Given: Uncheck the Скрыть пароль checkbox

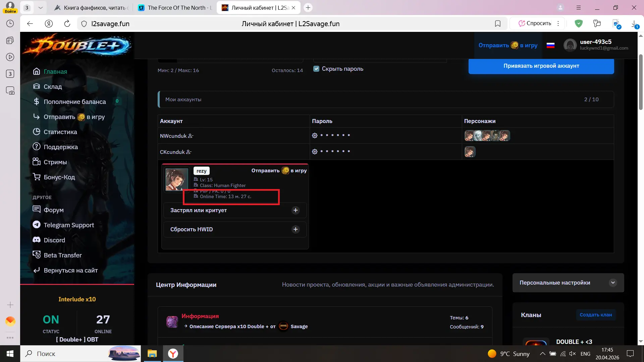Looking at the screenshot, I should [316, 69].
